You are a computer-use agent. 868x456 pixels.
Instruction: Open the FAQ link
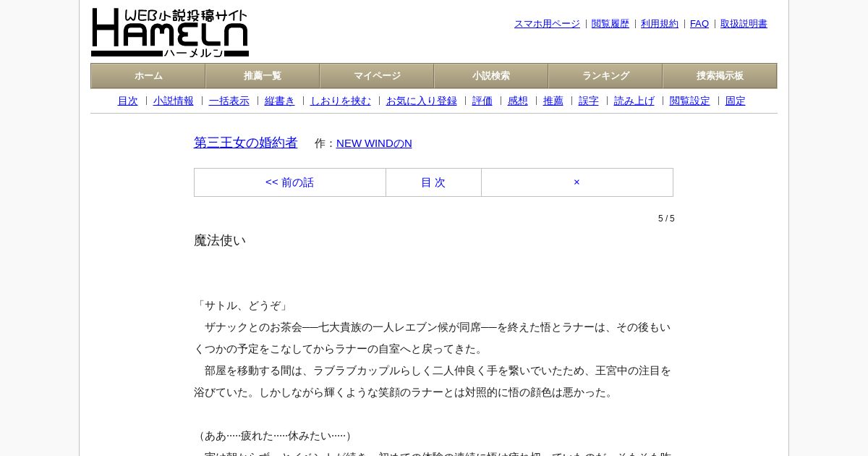point(699,24)
